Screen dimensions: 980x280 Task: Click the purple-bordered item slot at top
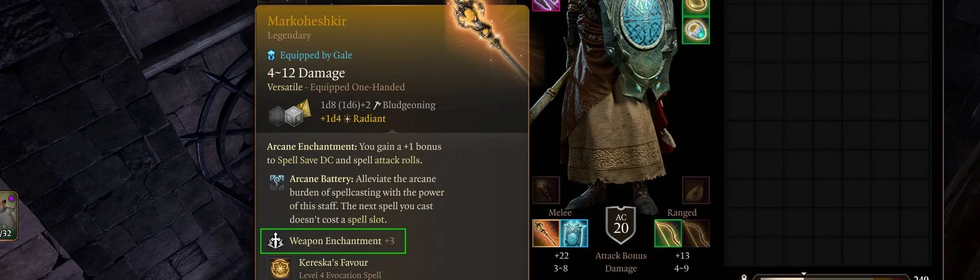pos(546,5)
